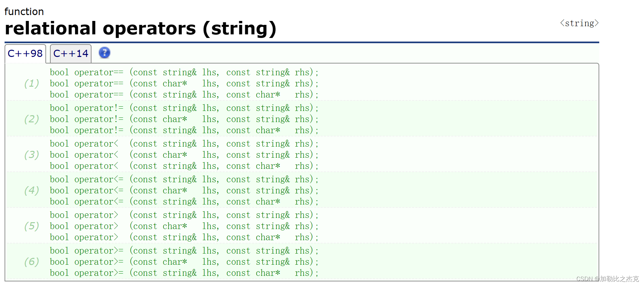
Task: Click operator<= with two const string& parameters
Action: coord(184,179)
